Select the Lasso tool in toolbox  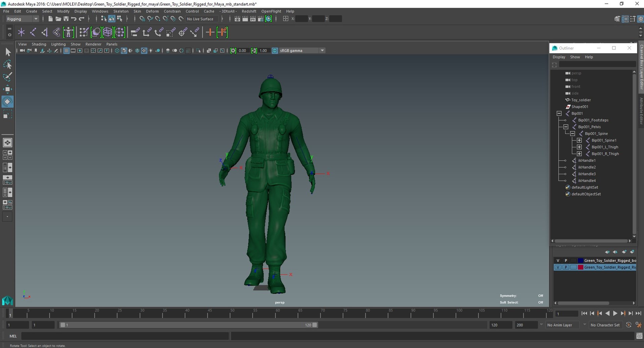pyautogui.click(x=8, y=64)
